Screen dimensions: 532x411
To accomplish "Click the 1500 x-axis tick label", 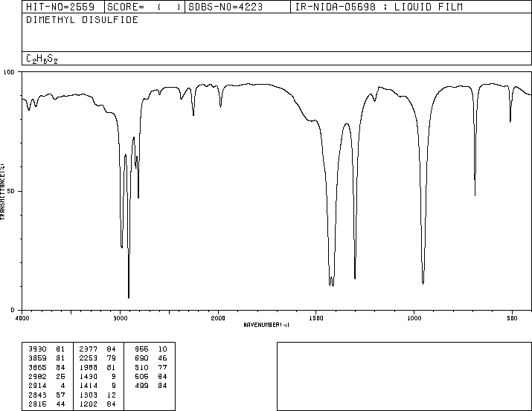I will click(316, 318).
